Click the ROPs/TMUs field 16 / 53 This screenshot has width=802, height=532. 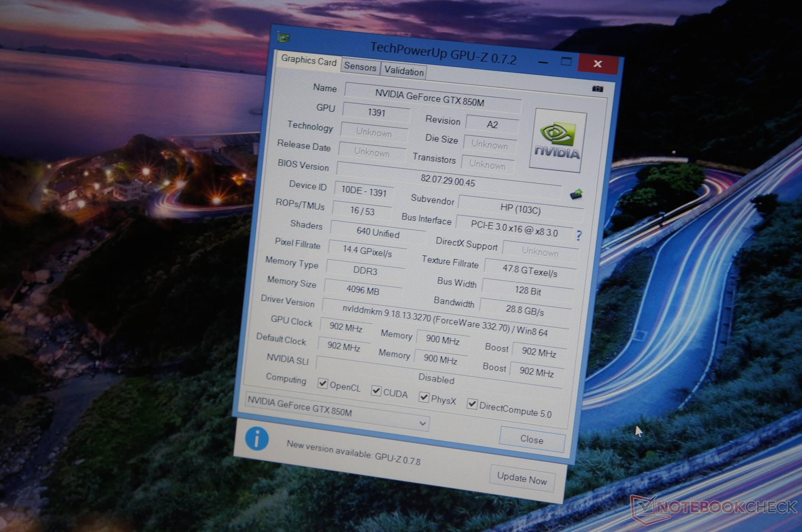click(362, 211)
